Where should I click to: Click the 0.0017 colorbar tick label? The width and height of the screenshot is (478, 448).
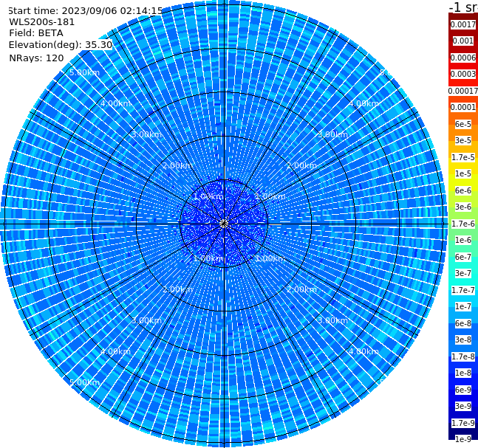coord(463,24)
